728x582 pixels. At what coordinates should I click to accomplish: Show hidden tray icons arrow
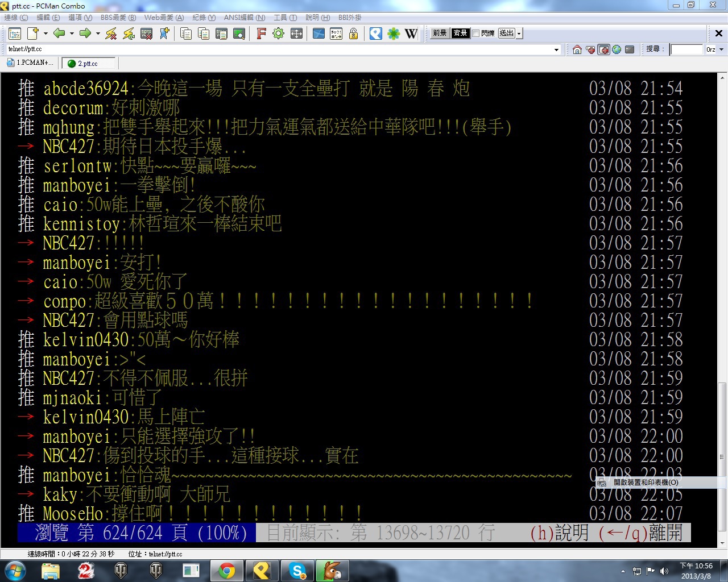click(623, 571)
